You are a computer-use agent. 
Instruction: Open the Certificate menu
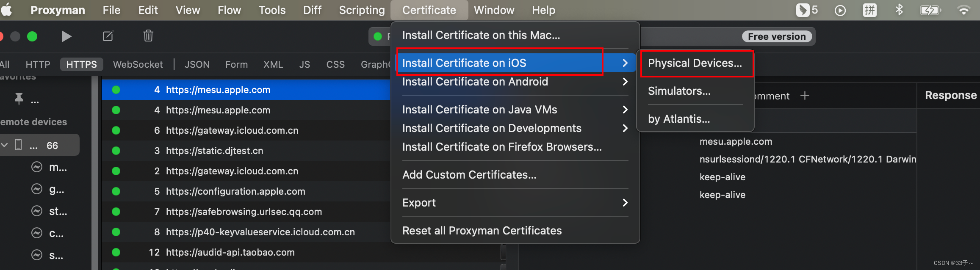[x=429, y=10]
